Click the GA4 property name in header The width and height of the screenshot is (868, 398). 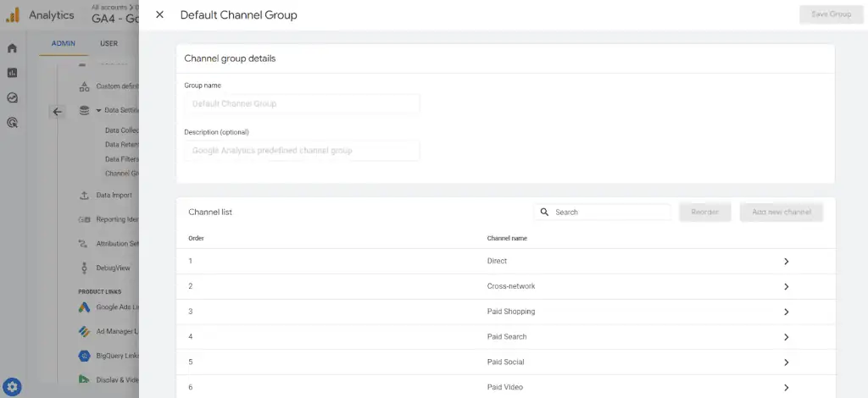[115, 19]
